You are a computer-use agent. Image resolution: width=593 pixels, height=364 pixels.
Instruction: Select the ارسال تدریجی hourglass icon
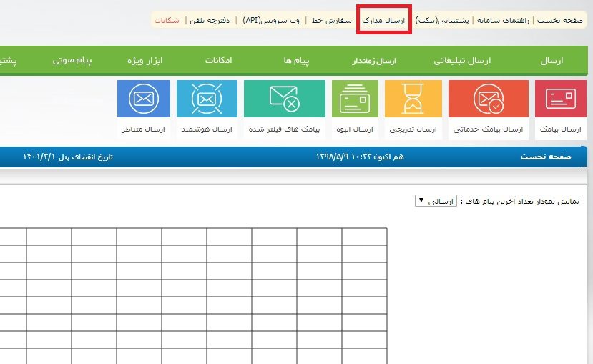coord(413,99)
